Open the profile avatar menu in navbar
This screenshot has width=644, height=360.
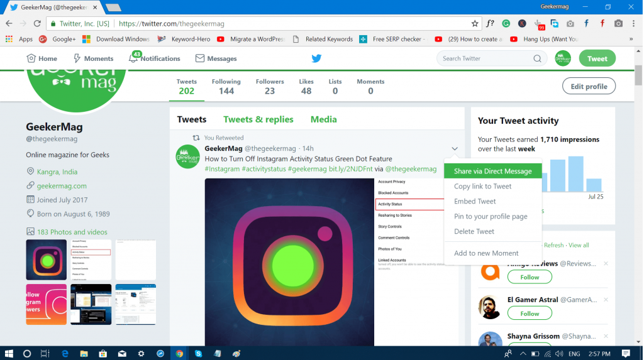pyautogui.click(x=563, y=58)
